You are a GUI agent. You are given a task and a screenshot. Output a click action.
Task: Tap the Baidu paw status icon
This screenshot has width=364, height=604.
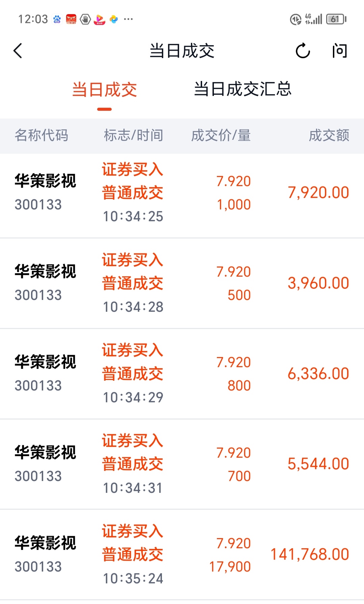pos(57,19)
